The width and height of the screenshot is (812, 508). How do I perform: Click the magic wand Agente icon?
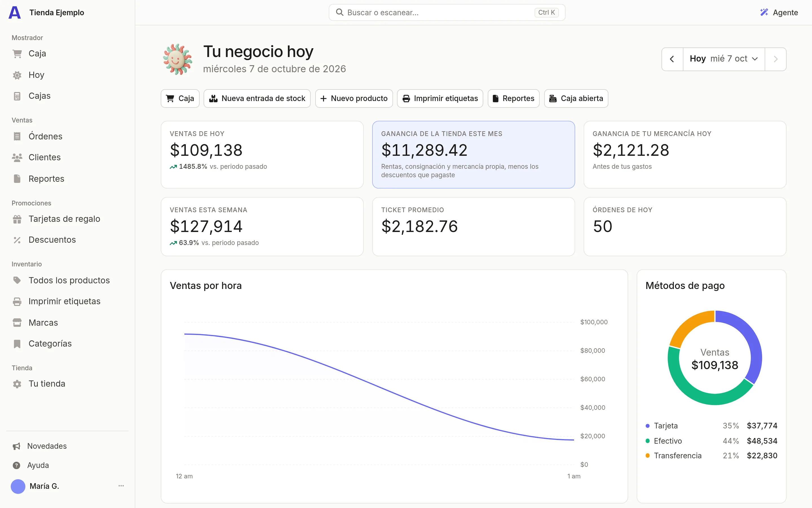pyautogui.click(x=764, y=12)
